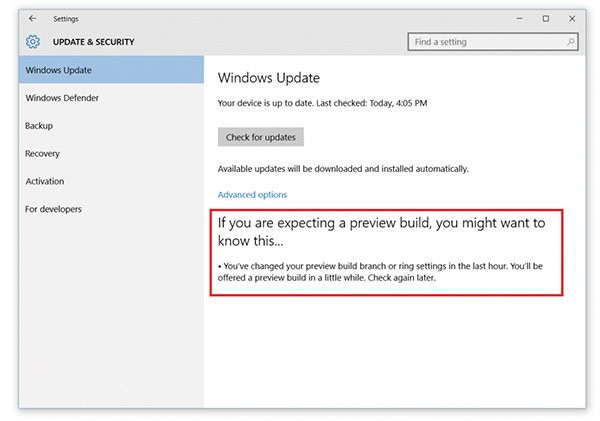
Task: Click the Settings window title text
Action: coord(66,18)
